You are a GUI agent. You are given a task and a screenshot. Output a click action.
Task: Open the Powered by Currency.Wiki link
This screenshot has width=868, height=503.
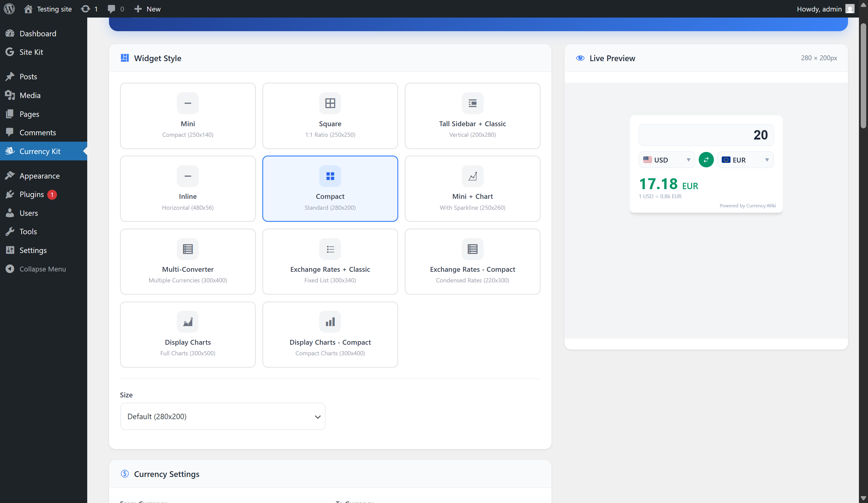tap(747, 205)
